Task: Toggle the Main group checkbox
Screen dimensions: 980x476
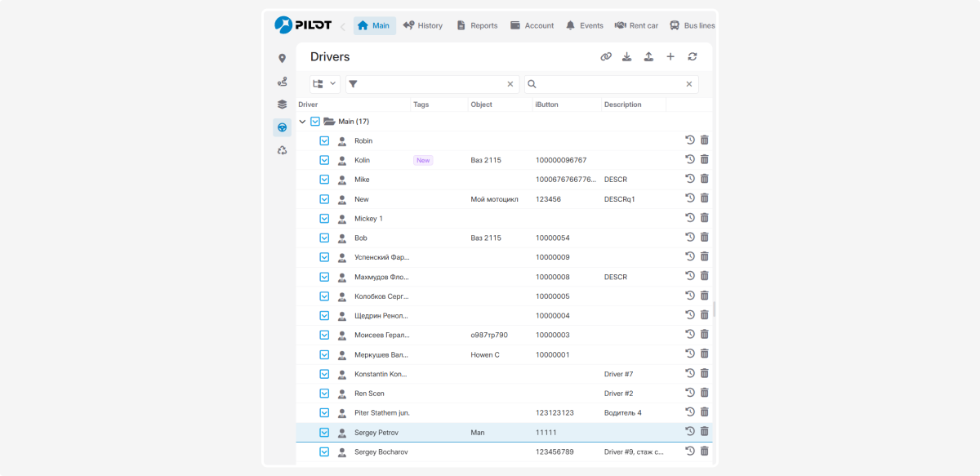Action: [315, 122]
